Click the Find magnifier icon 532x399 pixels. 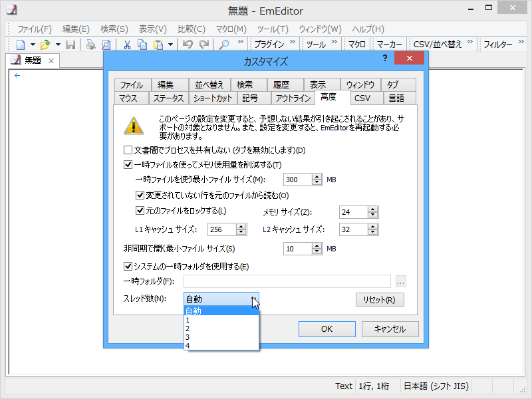click(x=224, y=45)
